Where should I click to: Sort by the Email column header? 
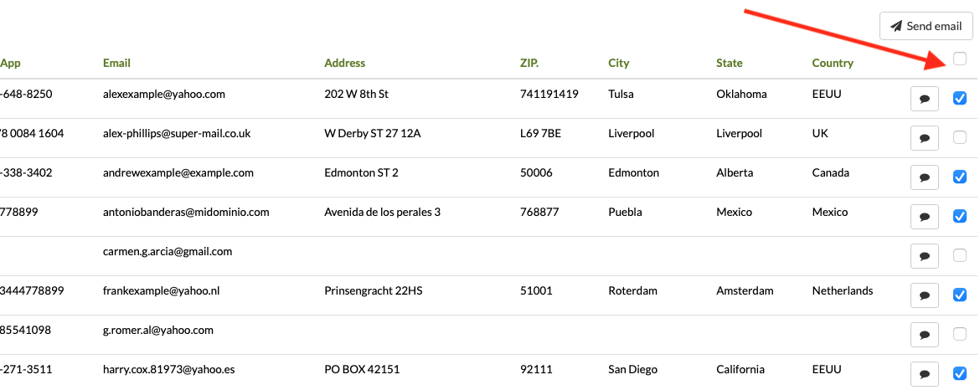(116, 63)
